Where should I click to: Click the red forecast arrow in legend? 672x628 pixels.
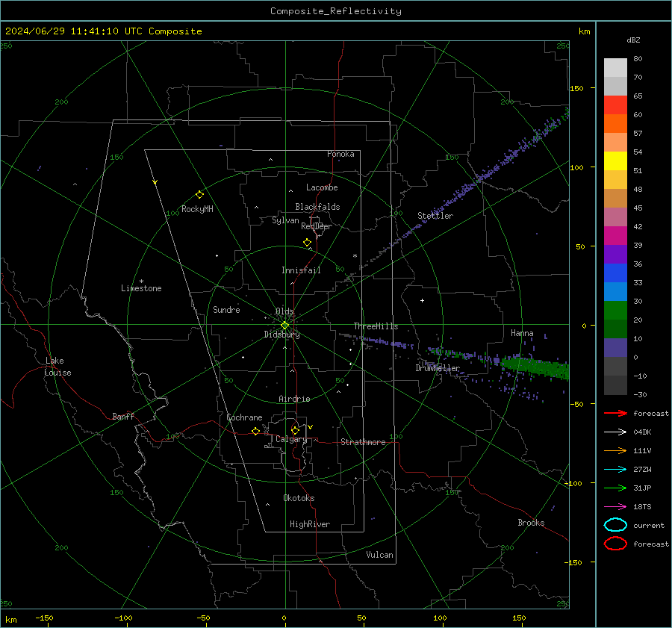click(615, 413)
